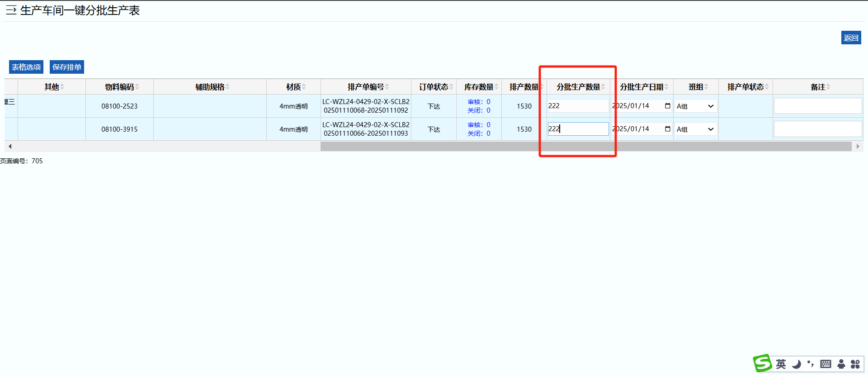This screenshot has height=375, width=868.
Task: Open calendar picker icon for row 08100-3915
Action: pos(668,129)
